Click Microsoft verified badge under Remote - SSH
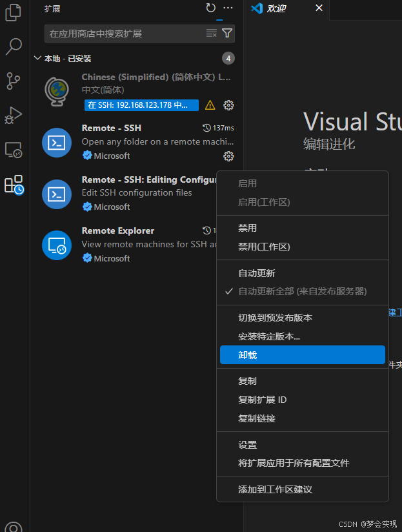 87,156
